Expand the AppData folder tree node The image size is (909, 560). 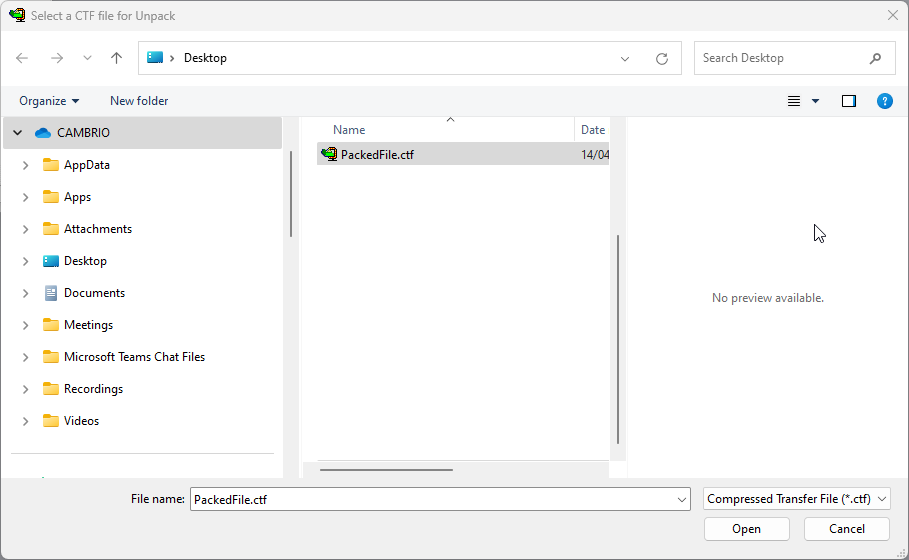[25, 165]
